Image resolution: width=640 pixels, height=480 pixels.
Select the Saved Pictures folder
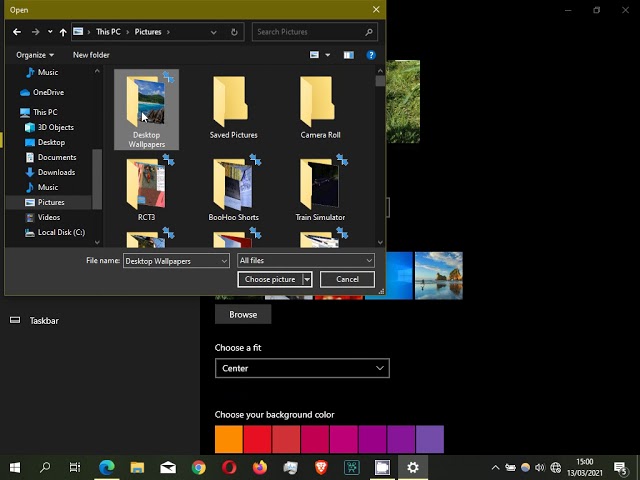pos(233,107)
